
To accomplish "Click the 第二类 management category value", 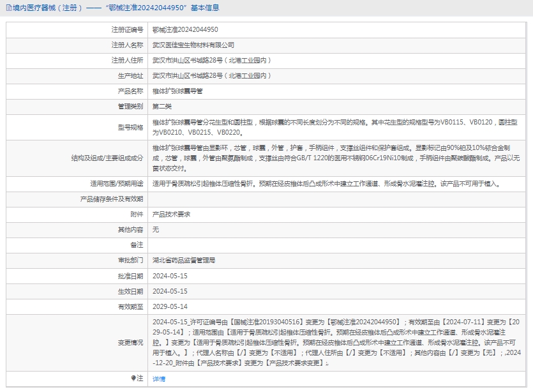I will point(162,106).
